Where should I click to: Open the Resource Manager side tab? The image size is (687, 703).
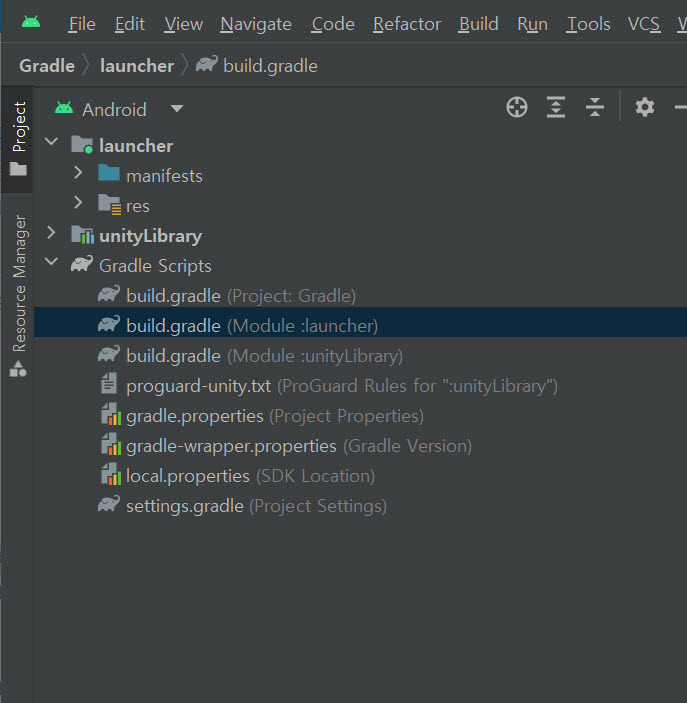click(17, 296)
